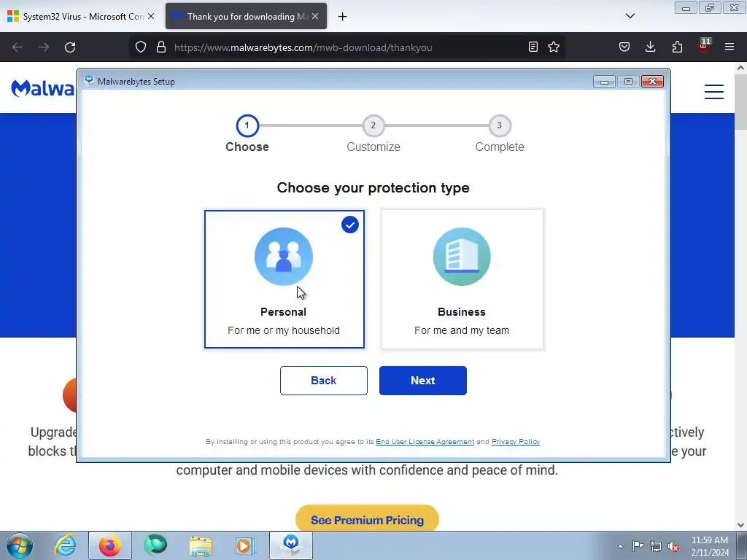This screenshot has width=747, height=560.
Task: Click the Personal household people icon
Action: [x=284, y=256]
